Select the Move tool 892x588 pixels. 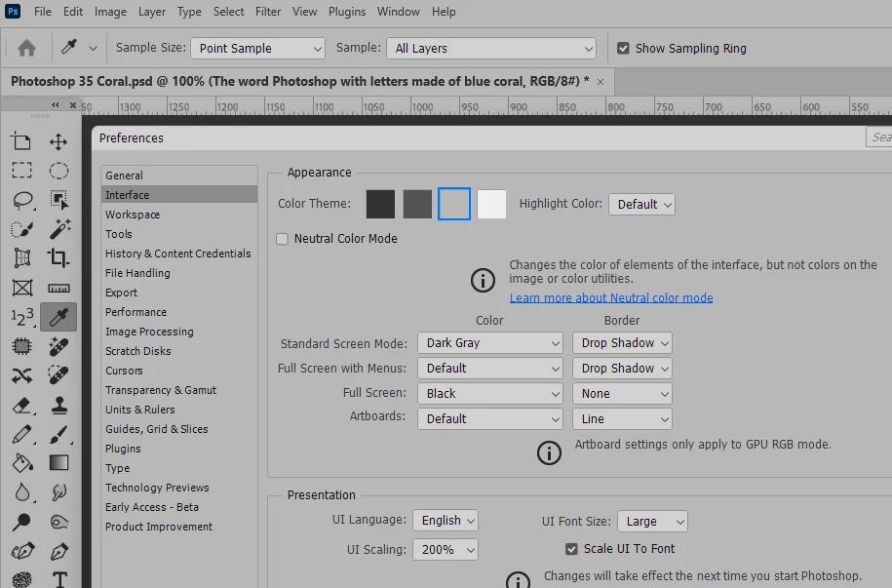[x=58, y=141]
